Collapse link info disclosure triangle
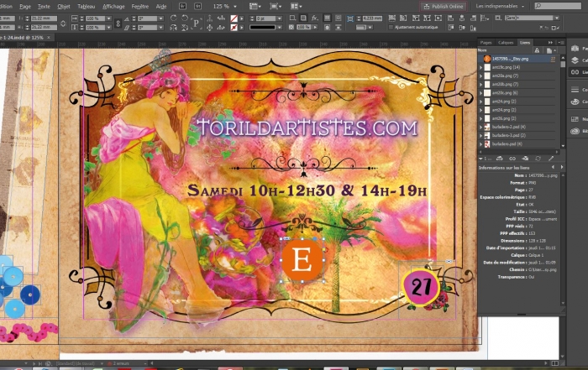Viewport: 588px width, 370px height. (481, 159)
